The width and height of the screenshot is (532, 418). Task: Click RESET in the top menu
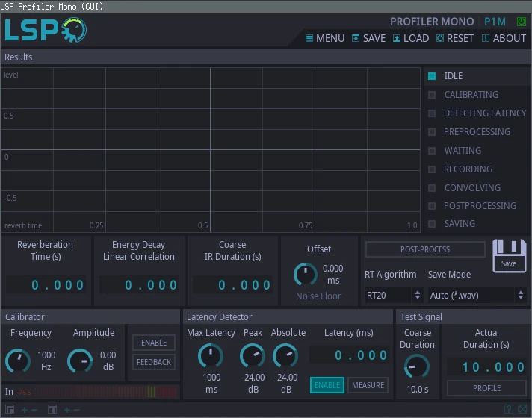click(x=454, y=38)
